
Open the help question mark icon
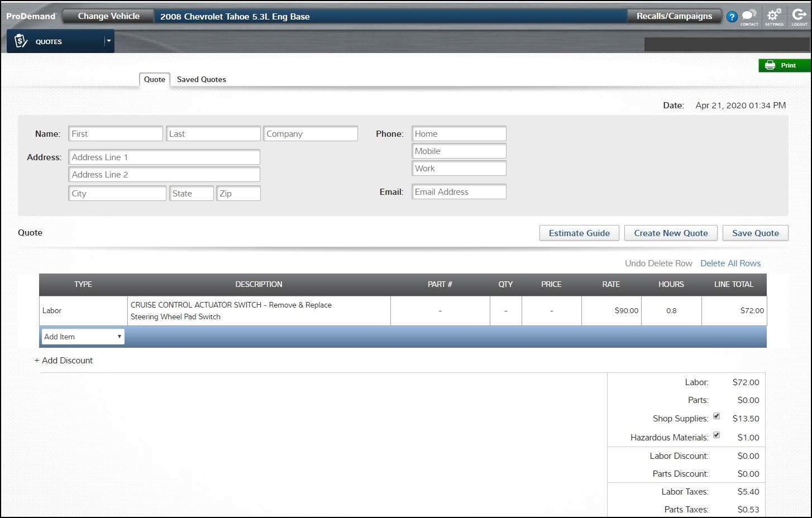tap(732, 17)
